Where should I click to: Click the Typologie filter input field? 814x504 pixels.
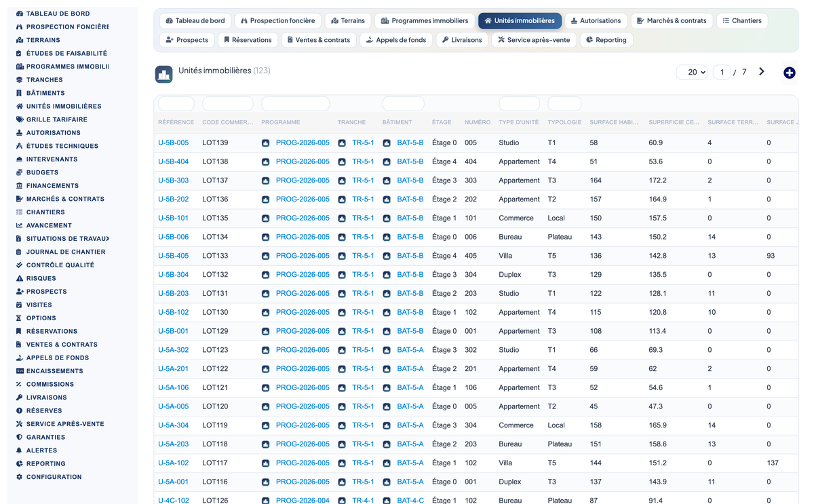[x=564, y=104]
